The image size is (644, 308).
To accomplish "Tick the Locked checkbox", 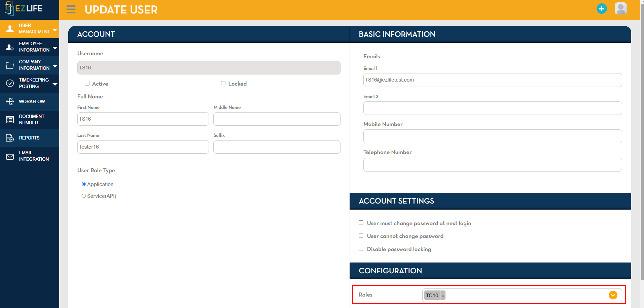I will point(223,83).
